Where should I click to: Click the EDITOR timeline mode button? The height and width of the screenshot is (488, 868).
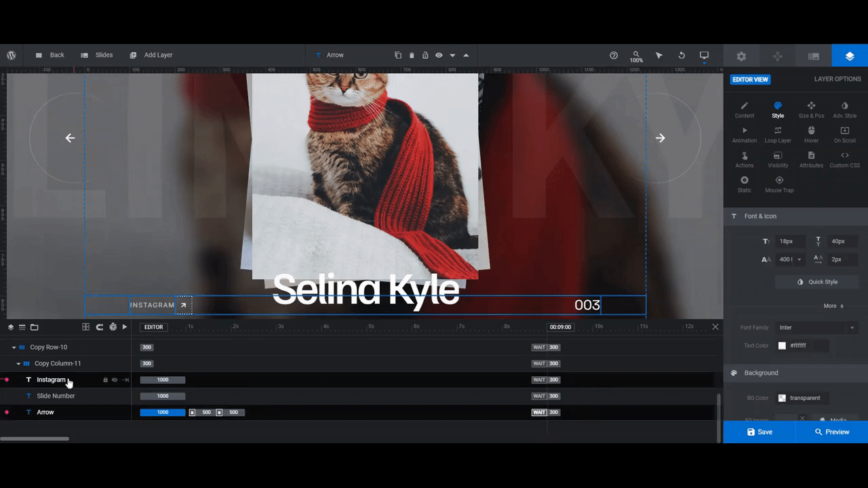(x=154, y=327)
